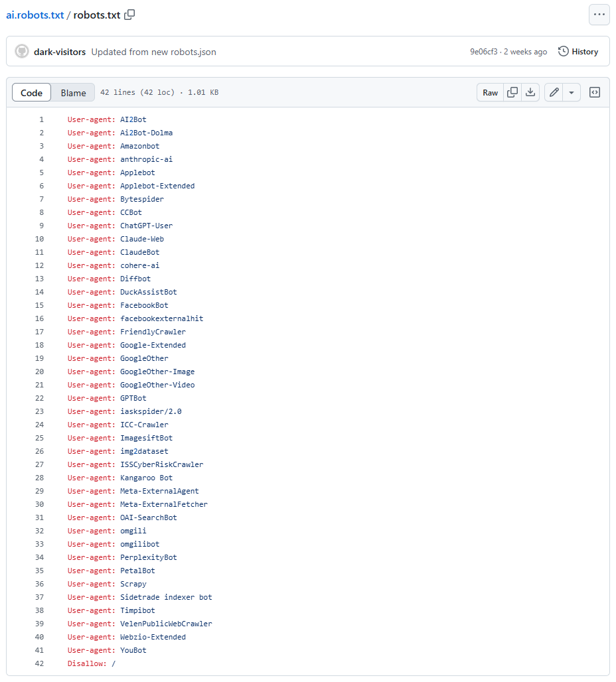Click 'Bytespider' on line 7
The height and width of the screenshot is (682, 616).
(x=142, y=199)
